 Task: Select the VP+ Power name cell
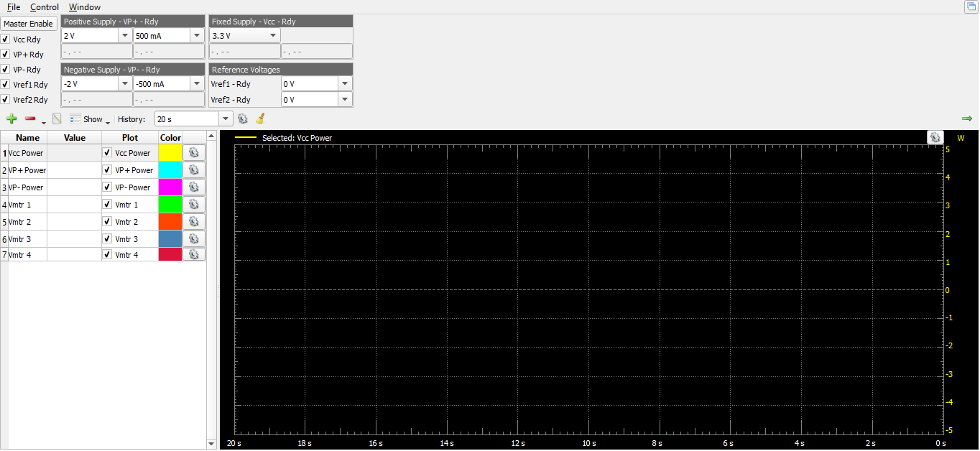(x=27, y=170)
